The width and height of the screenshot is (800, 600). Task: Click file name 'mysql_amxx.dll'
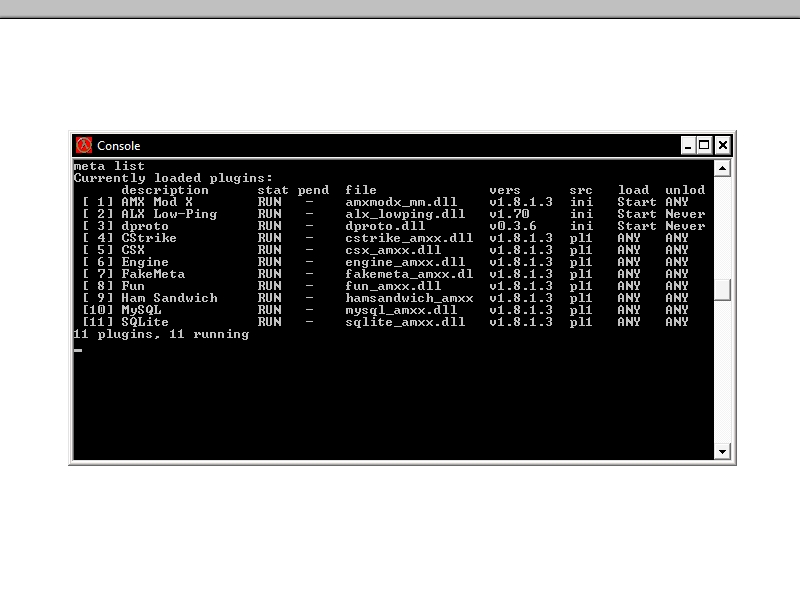(x=401, y=310)
